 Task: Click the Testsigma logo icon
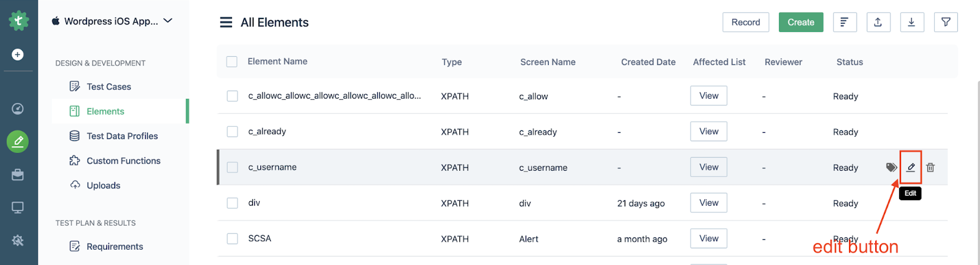(x=18, y=21)
